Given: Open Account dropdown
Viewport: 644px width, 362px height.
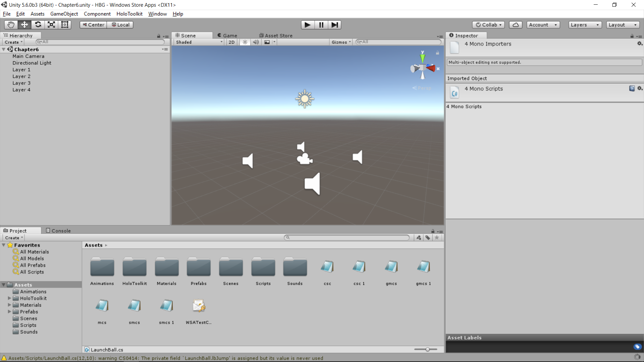Looking at the screenshot, I should [543, 25].
